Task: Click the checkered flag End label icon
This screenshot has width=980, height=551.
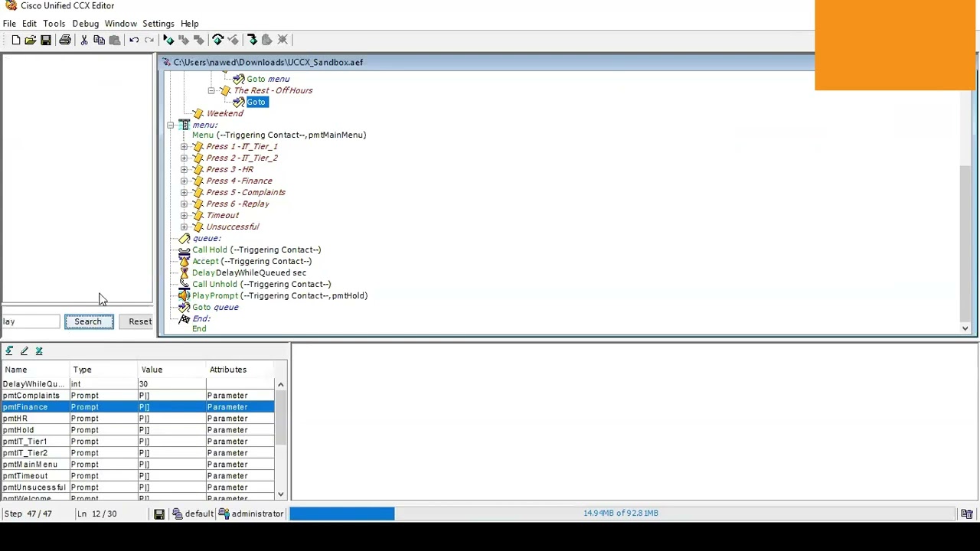Action: tap(184, 318)
